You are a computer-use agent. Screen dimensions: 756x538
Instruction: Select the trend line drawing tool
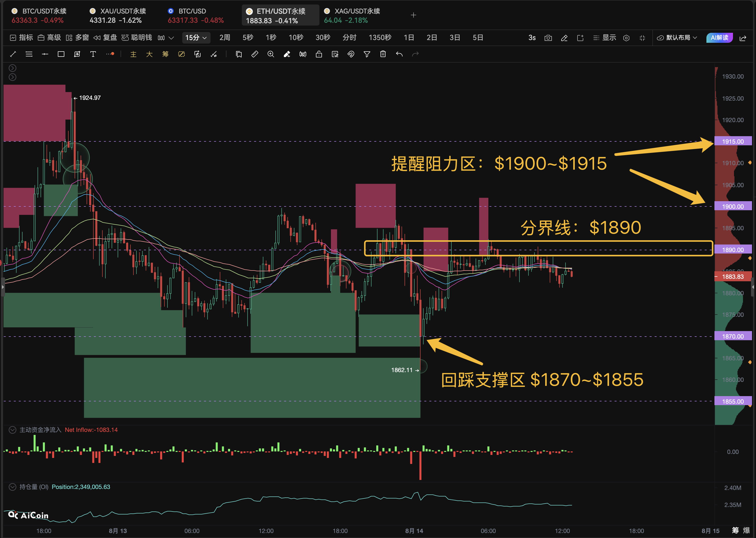pyautogui.click(x=13, y=54)
